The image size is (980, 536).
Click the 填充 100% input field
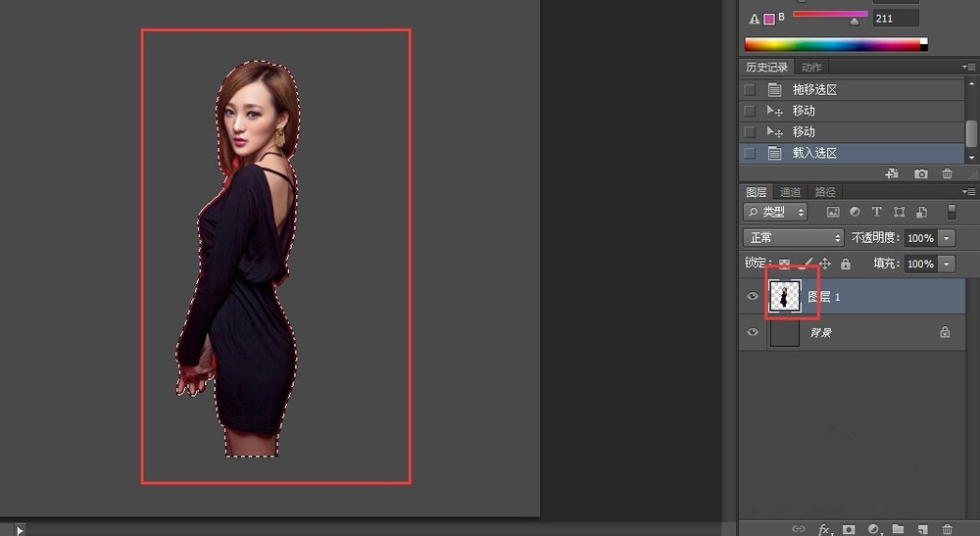tap(920, 264)
